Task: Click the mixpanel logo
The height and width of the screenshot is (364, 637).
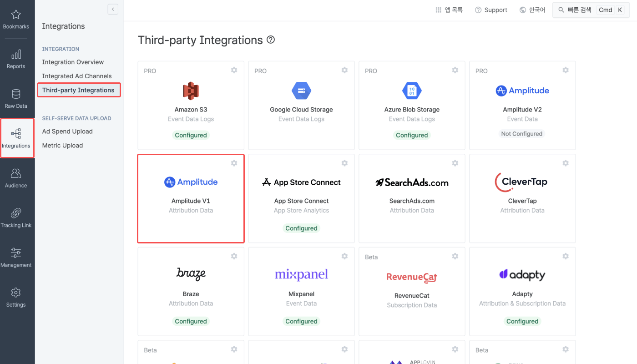Action: pos(301,274)
